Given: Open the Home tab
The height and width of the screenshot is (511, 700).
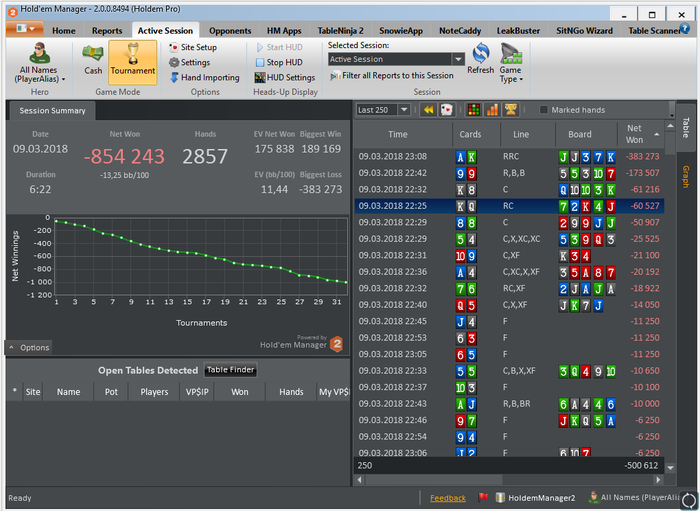Looking at the screenshot, I should pyautogui.click(x=63, y=31).
